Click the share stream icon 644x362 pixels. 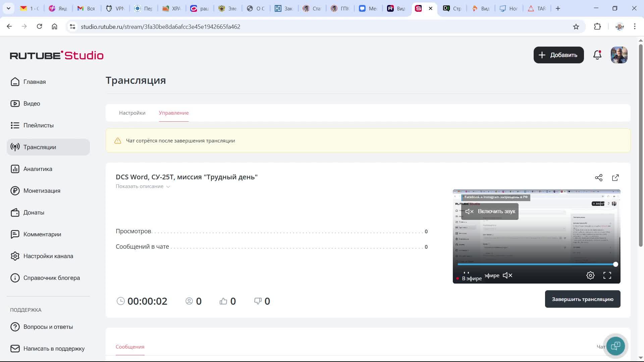point(599,178)
